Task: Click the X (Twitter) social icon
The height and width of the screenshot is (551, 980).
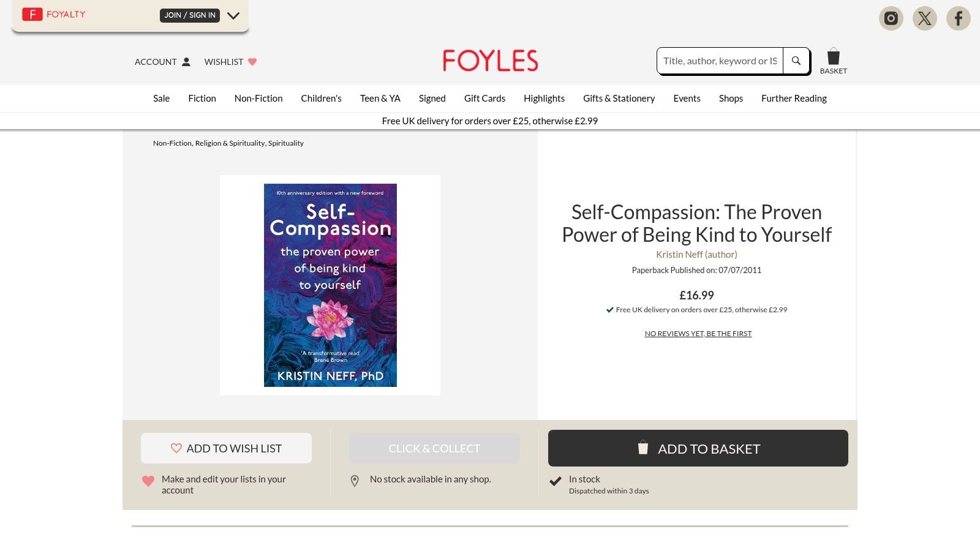Action: (x=924, y=18)
